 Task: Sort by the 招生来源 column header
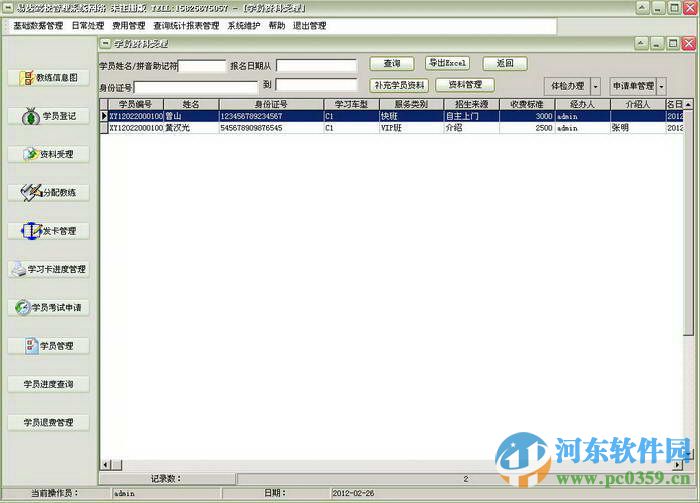(x=471, y=104)
